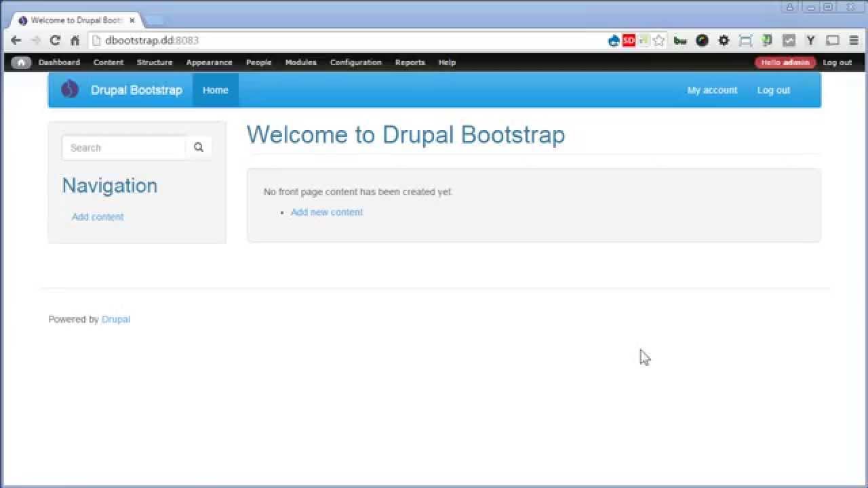Click the admin toolbar home icon
Viewport: 868px width, 488px height.
click(x=21, y=62)
